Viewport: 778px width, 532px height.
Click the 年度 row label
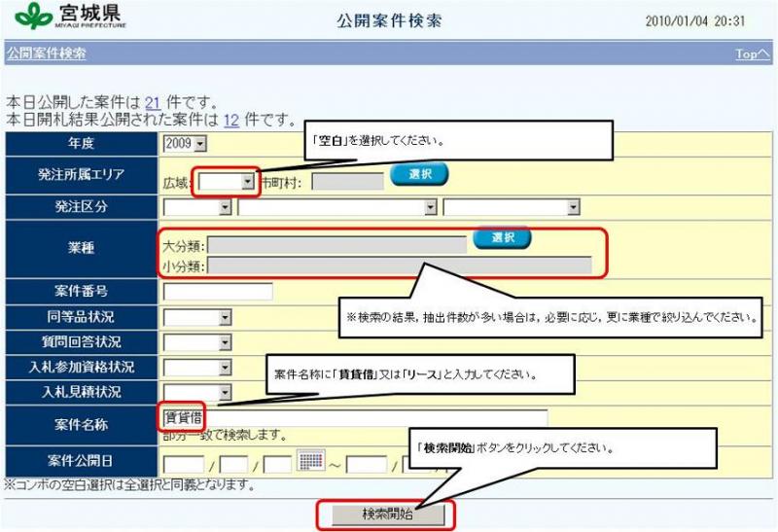click(x=81, y=143)
